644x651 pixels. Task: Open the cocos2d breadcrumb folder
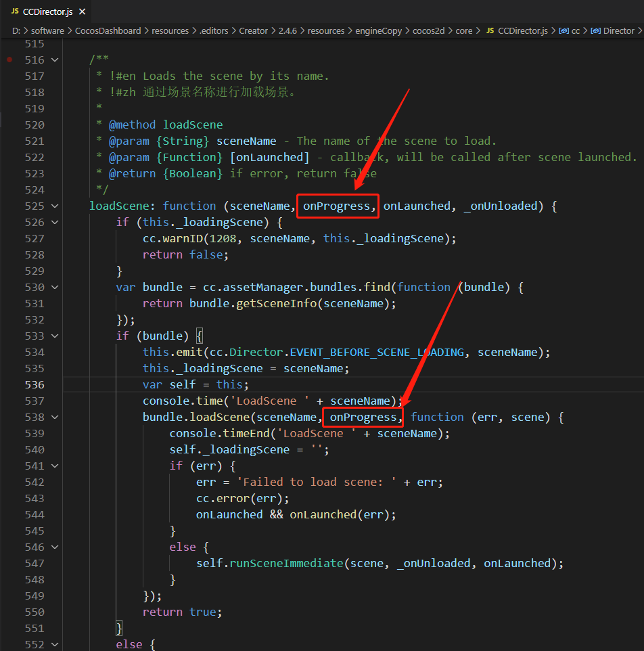click(428, 30)
